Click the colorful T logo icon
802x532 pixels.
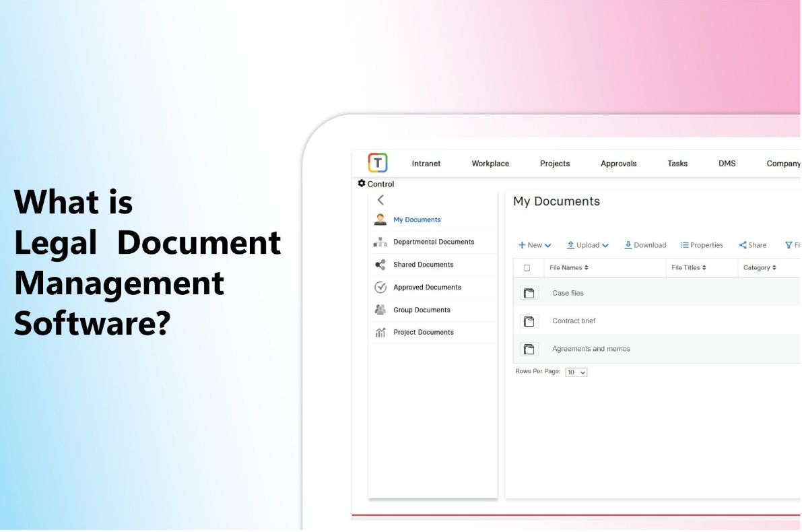(x=378, y=163)
